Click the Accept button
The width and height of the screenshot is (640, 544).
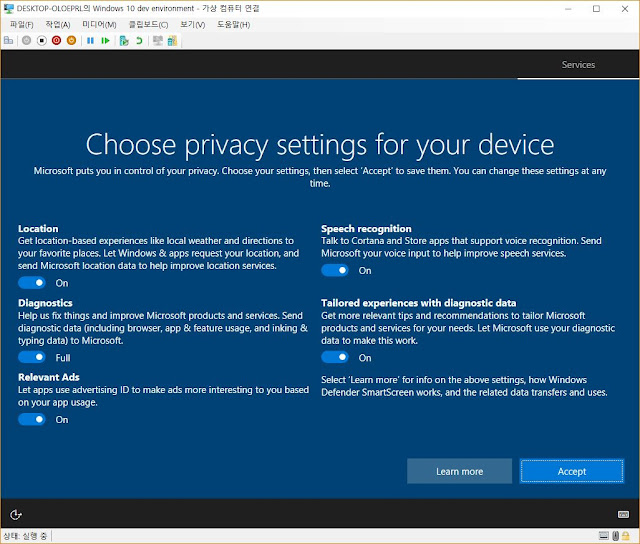coord(572,471)
